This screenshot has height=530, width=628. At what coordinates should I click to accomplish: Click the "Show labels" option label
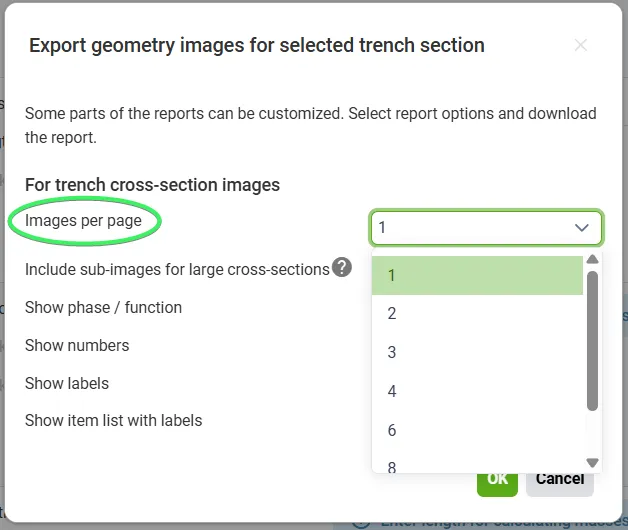pos(67,383)
